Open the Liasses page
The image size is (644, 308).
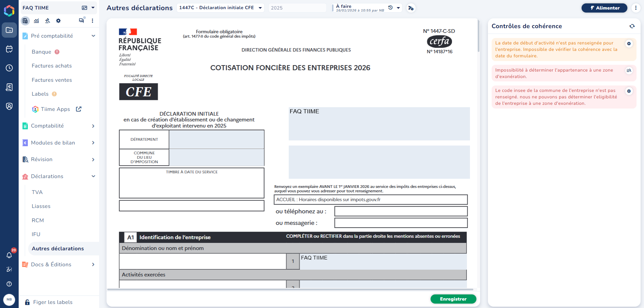click(x=41, y=206)
